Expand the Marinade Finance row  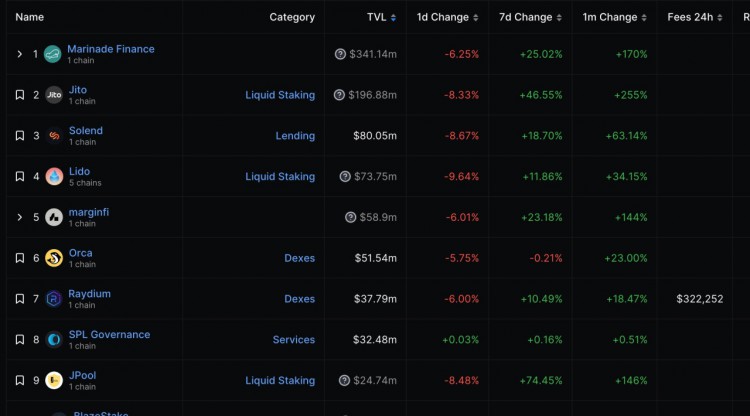(20, 54)
